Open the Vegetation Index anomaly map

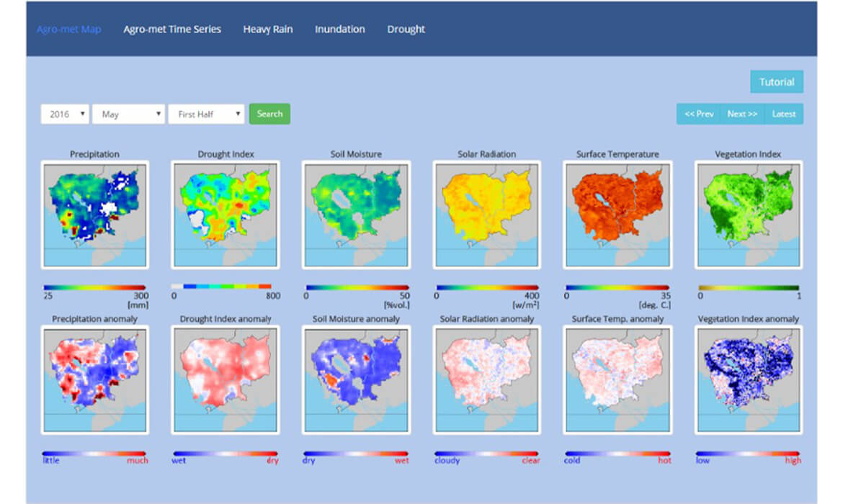(x=749, y=379)
